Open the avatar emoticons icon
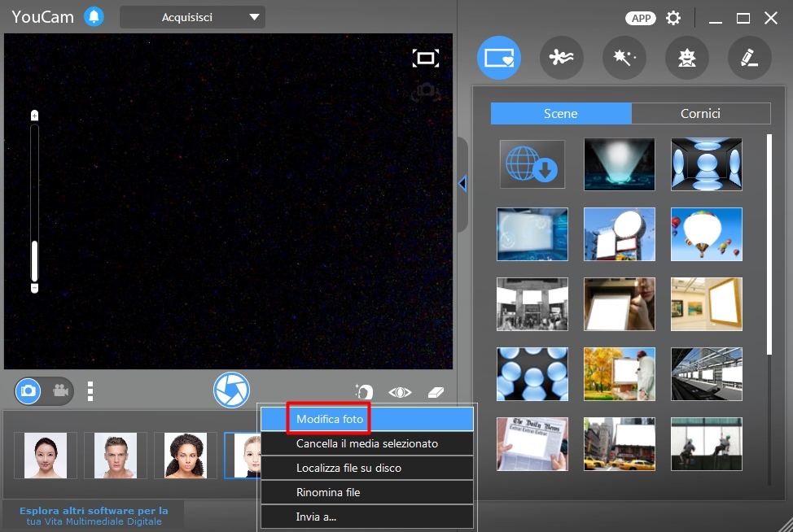The height and width of the screenshot is (532, 793). click(687, 58)
